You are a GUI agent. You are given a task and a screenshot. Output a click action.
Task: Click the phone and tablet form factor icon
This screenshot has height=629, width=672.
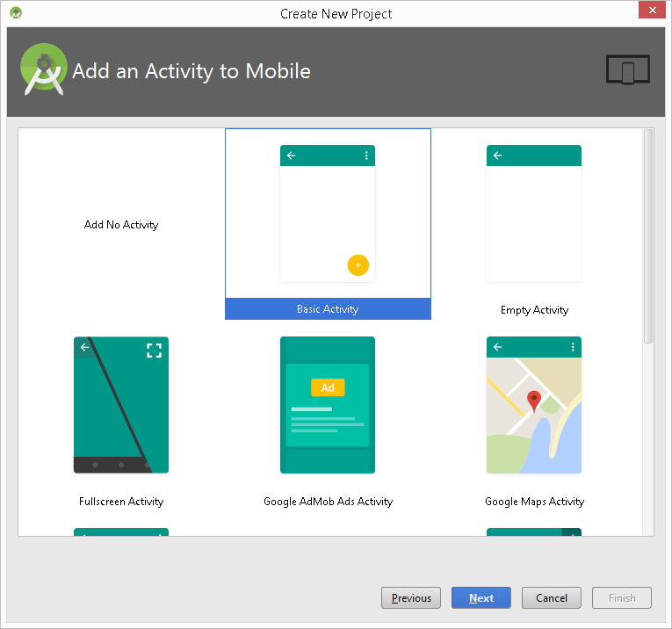628,69
